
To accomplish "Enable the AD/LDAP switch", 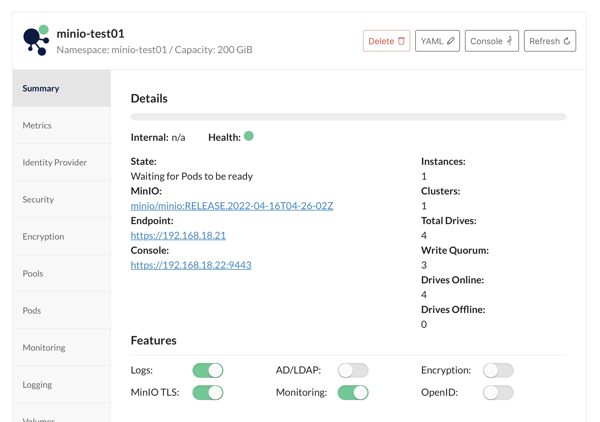I will (353, 370).
